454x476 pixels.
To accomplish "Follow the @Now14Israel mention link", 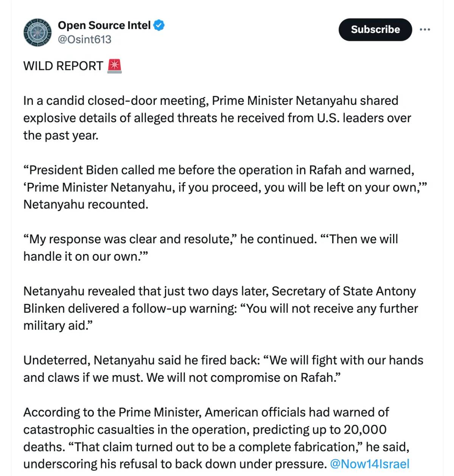I will [370, 464].
